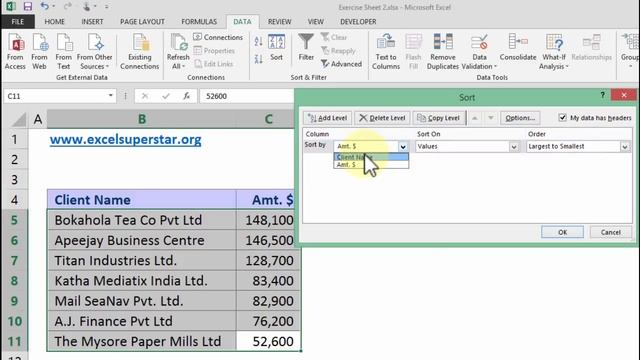Click Move Up arrow in Sort dialog
The width and height of the screenshot is (640, 360).
click(x=475, y=118)
